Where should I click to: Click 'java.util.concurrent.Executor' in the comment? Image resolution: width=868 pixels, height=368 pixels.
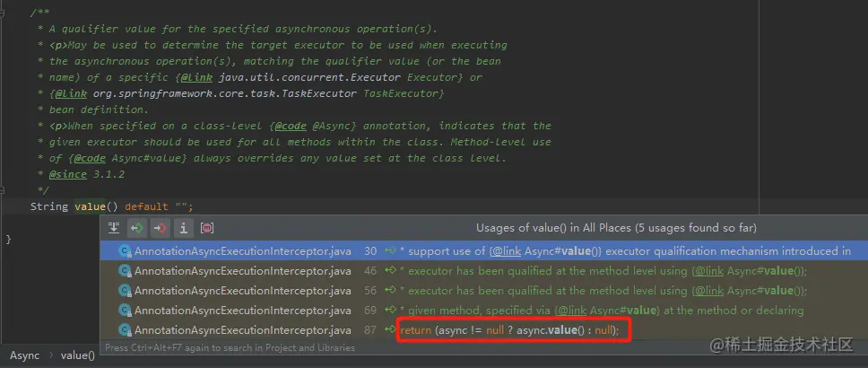point(309,77)
